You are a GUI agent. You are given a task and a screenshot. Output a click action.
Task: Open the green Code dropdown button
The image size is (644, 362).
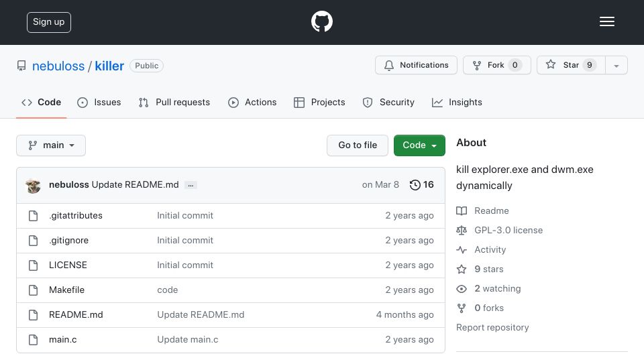[419, 145]
